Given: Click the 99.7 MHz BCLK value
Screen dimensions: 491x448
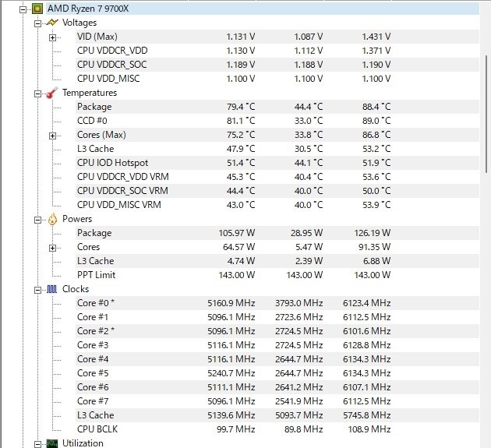Looking at the screenshot, I should (236, 429).
